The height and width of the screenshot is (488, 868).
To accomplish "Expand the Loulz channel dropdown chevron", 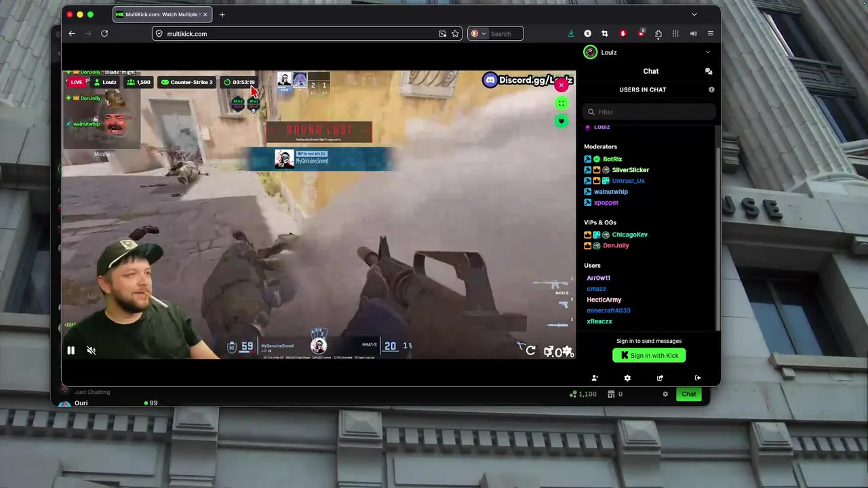I will pos(708,52).
